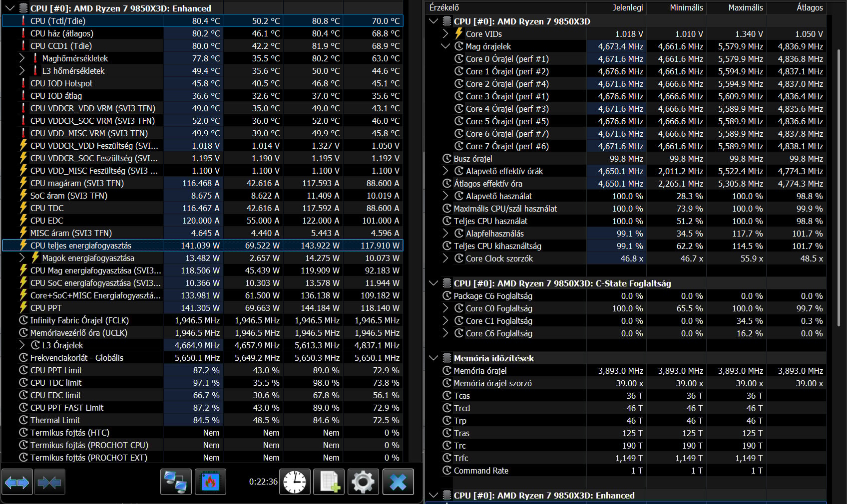Expand Magok energiafogyasztása entry
847x504 pixels.
(22, 258)
